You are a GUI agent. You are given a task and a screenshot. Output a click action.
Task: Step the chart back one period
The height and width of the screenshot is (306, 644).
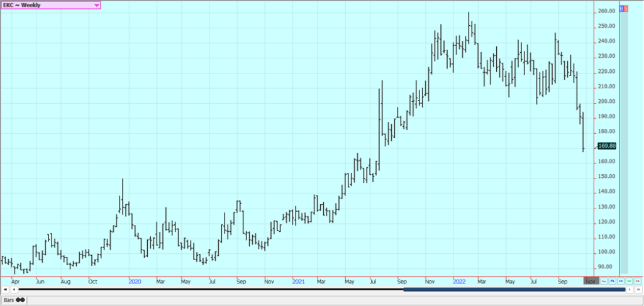[14, 290]
